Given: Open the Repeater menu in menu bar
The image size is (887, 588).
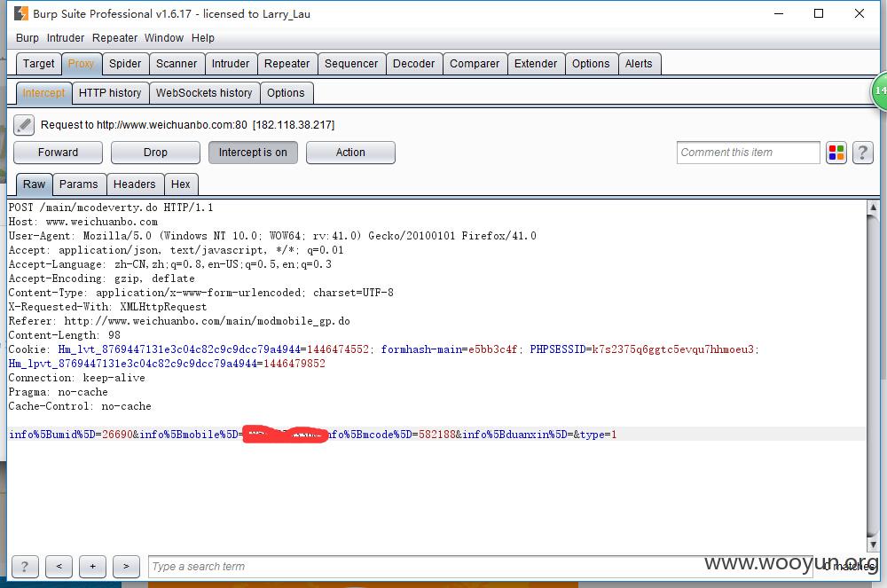Looking at the screenshot, I should pyautogui.click(x=114, y=38).
